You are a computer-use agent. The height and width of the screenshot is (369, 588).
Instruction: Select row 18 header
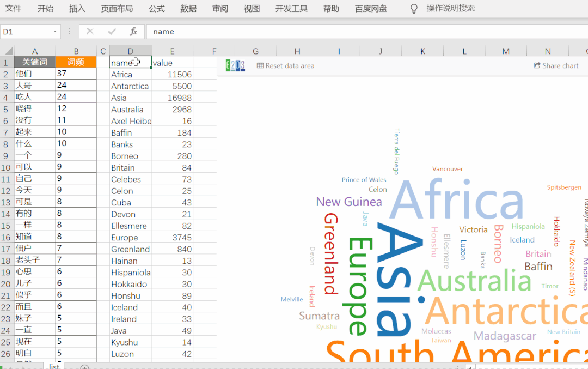[6, 261]
